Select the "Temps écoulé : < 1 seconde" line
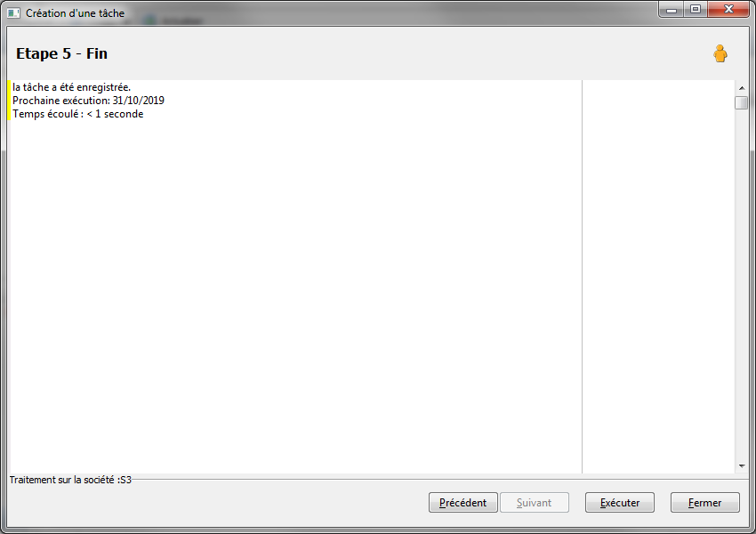 coord(77,114)
